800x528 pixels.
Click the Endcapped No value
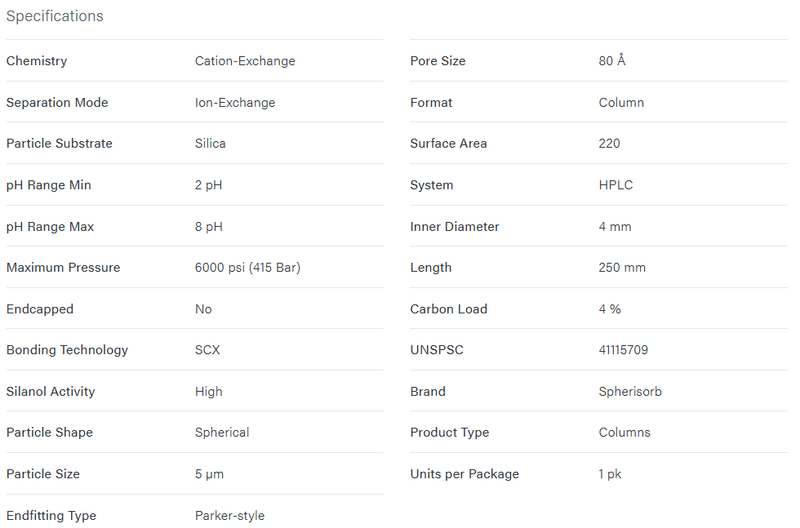[203, 309]
